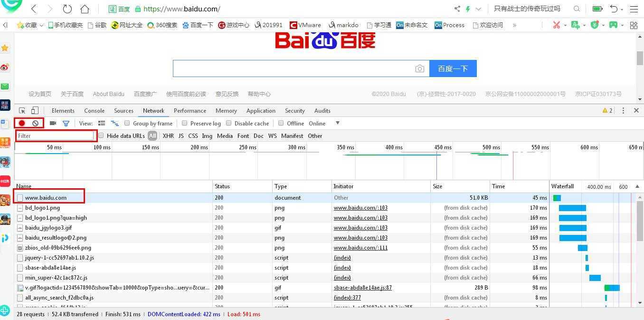644x320 pixels.
Task: Open the apps grid icon in bookmarks bar
Action: pos(634,25)
